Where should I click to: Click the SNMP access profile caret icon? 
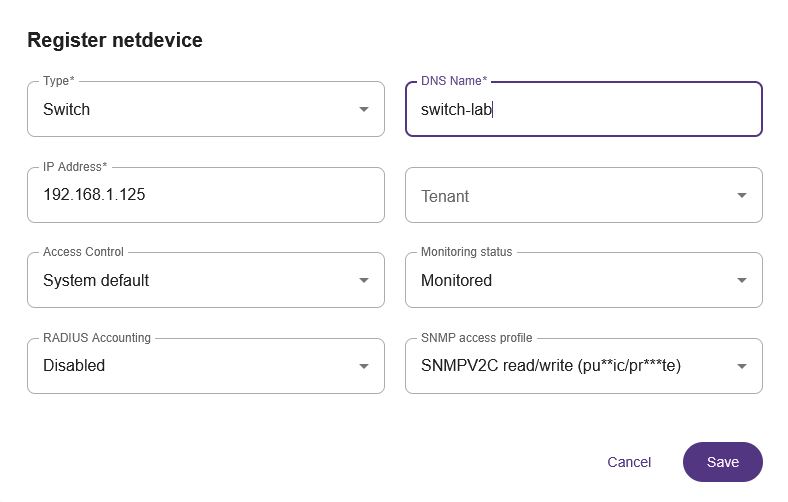[742, 366]
